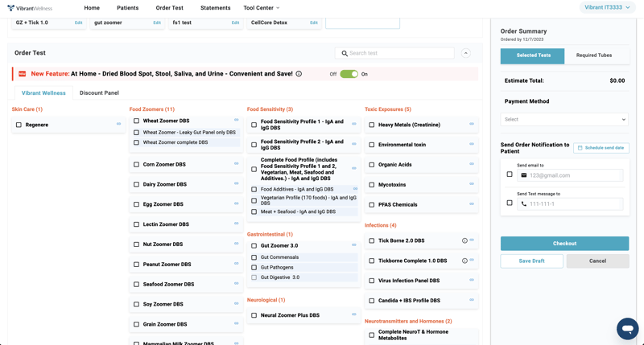Click Edit on the fs1 test panel

coord(235,23)
